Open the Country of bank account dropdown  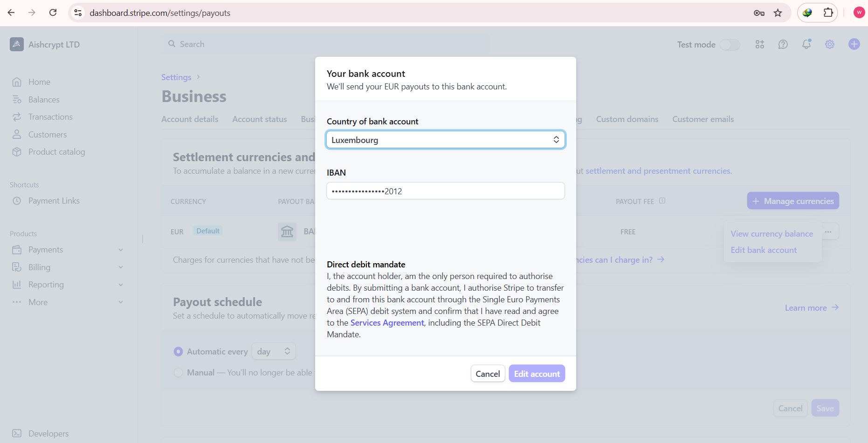[x=445, y=140]
